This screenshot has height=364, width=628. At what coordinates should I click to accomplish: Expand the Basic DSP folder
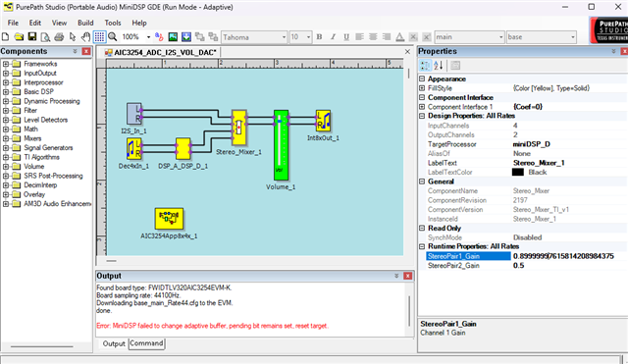tap(6, 91)
